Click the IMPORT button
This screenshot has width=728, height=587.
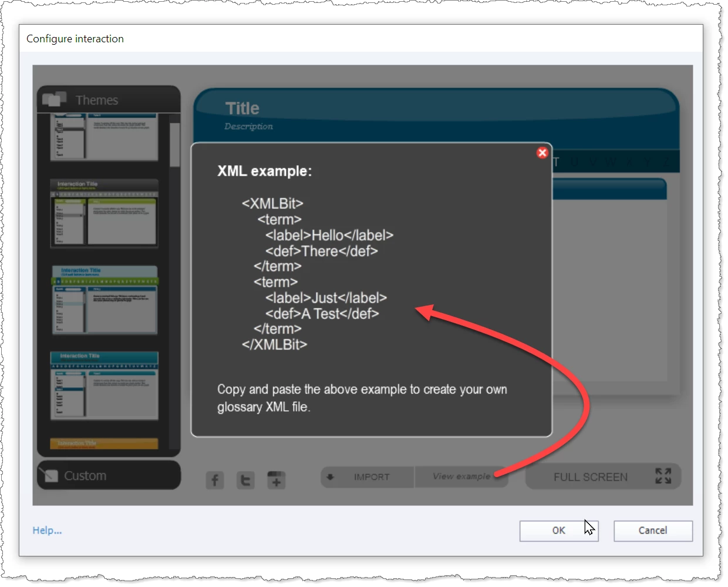click(x=368, y=477)
